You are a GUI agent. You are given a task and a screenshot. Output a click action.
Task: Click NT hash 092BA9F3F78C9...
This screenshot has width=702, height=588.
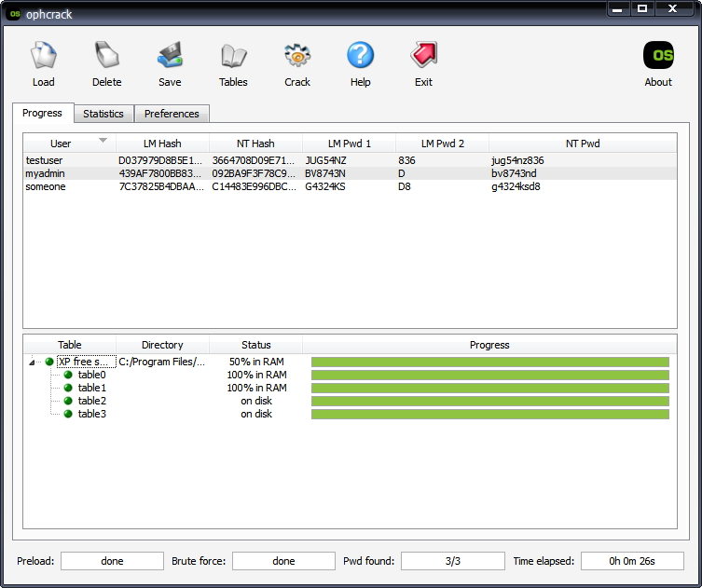pos(254,173)
